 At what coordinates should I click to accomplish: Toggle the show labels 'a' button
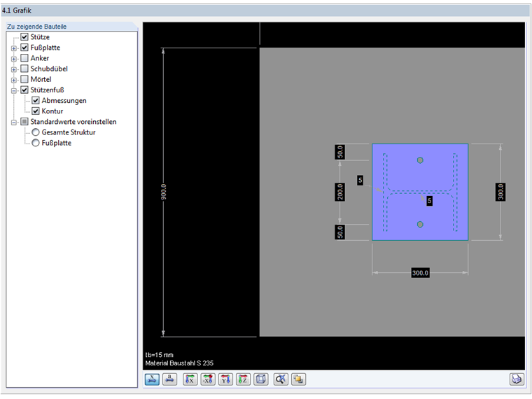click(x=169, y=379)
